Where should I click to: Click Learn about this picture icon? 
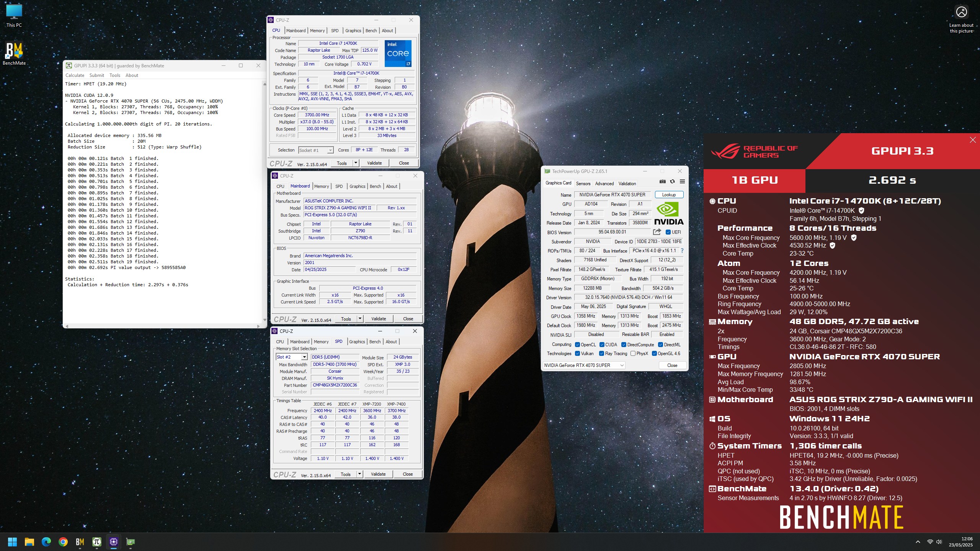coord(961,19)
